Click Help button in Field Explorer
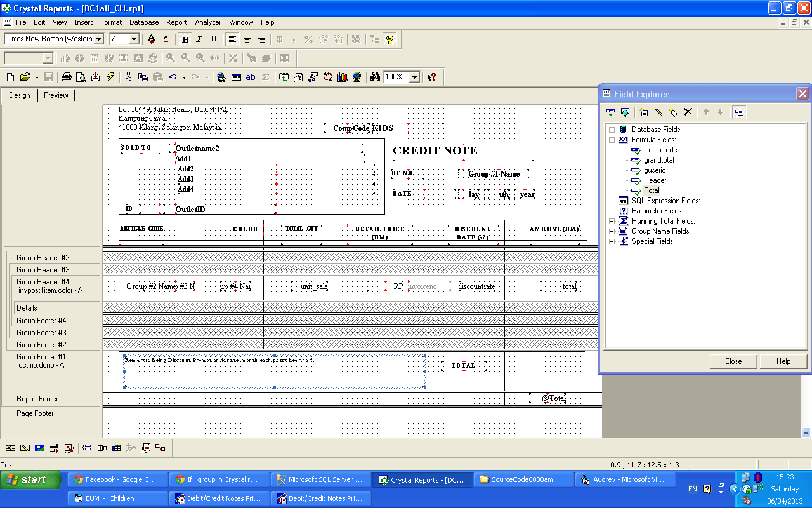 point(783,361)
